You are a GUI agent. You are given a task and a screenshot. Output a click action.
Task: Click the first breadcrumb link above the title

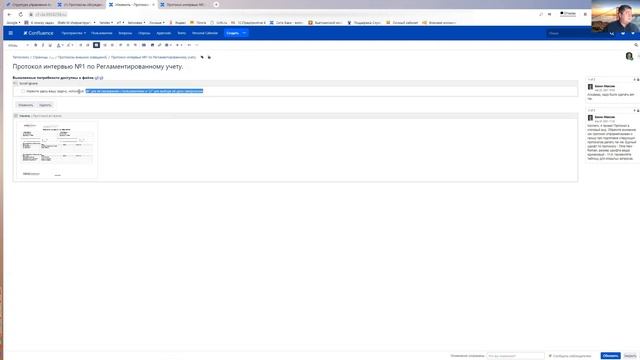point(20,58)
